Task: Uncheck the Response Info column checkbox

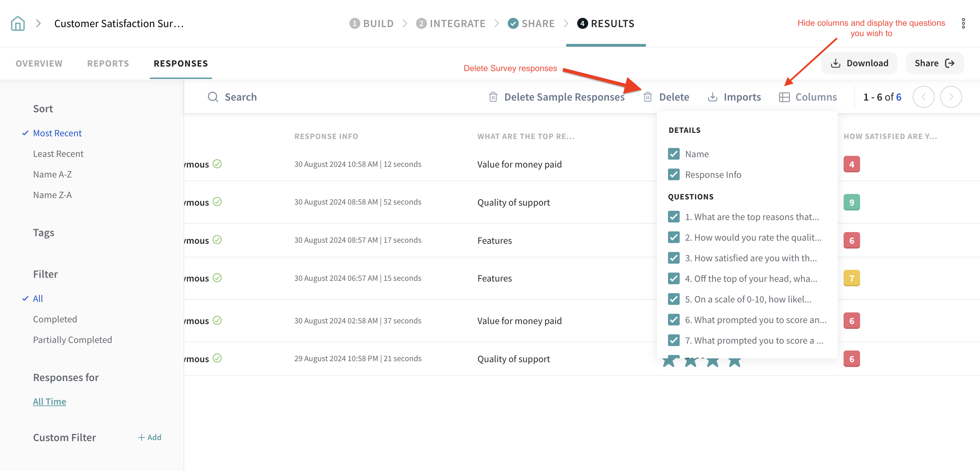Action: pos(673,174)
